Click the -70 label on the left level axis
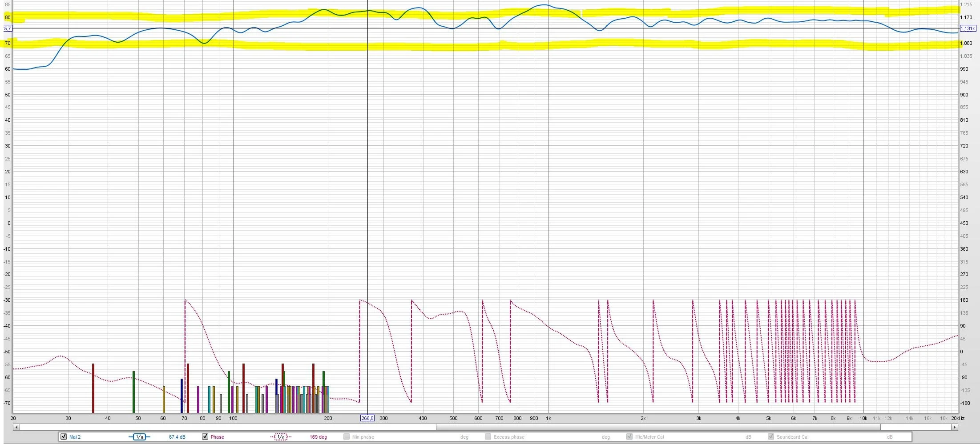This screenshot has height=444, width=980. (7, 403)
